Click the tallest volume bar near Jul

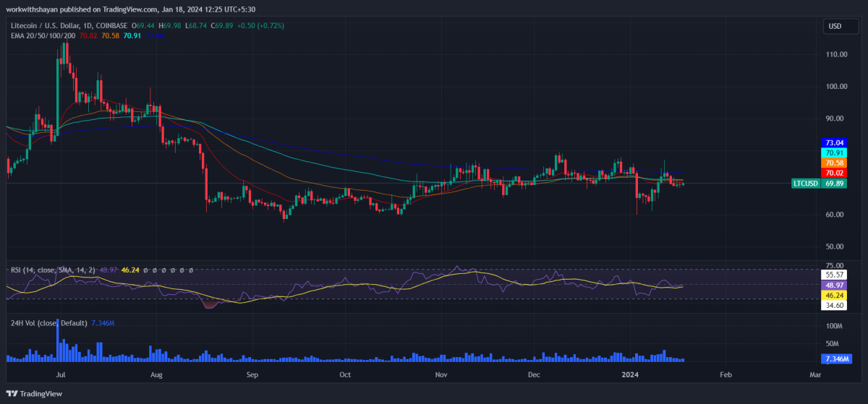[57, 341]
